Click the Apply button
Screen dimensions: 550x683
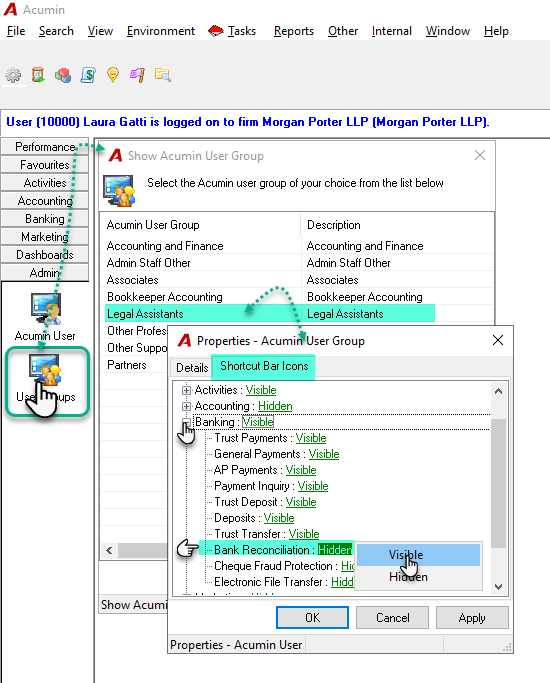coord(472,618)
